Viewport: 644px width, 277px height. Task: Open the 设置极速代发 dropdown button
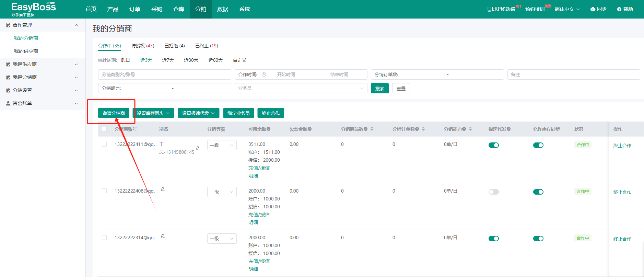[x=199, y=113]
